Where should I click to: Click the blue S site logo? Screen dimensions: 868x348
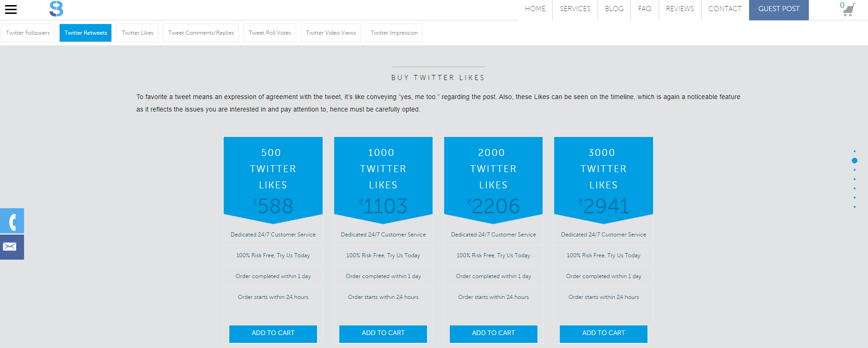pos(56,9)
